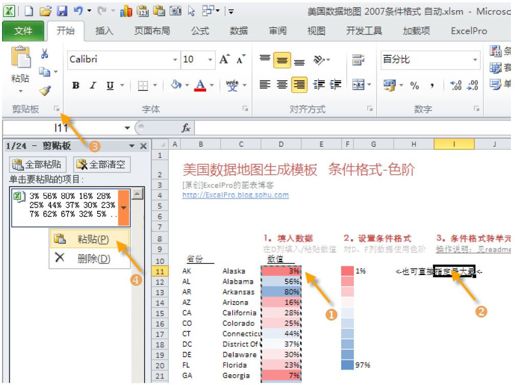Open the ExcelPro.blog.sohu.com hyperlink

236,195
